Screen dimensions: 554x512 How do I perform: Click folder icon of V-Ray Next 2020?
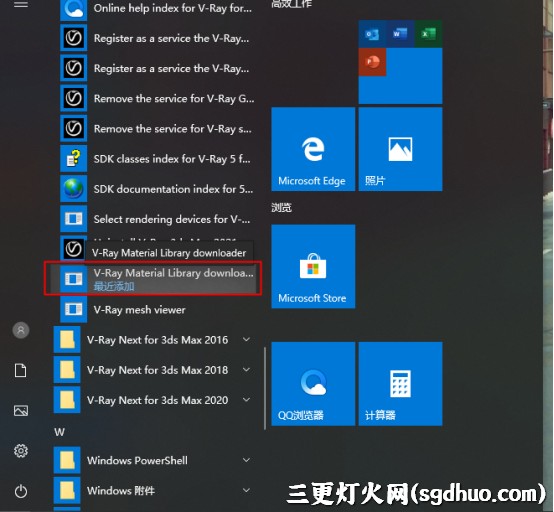(67, 400)
